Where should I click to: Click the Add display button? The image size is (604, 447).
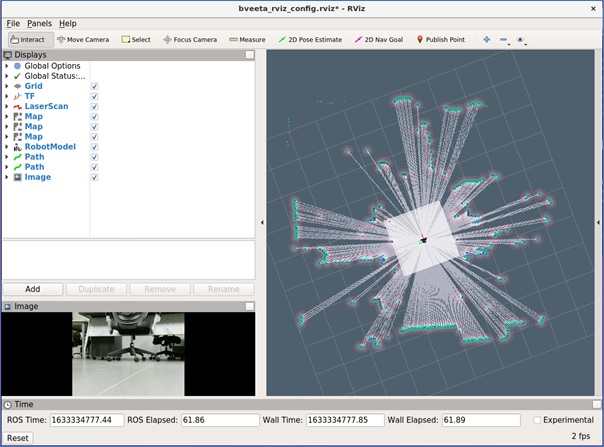point(33,289)
